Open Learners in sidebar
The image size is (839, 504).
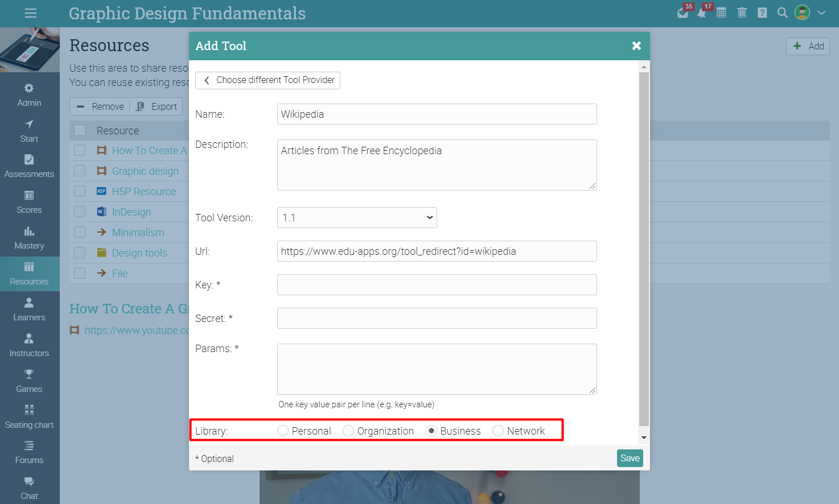click(30, 309)
